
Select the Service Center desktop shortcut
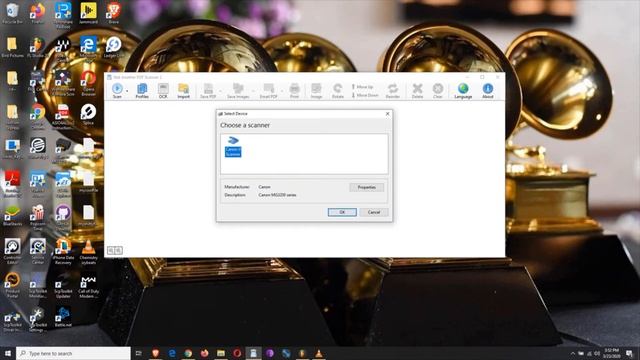point(38,252)
